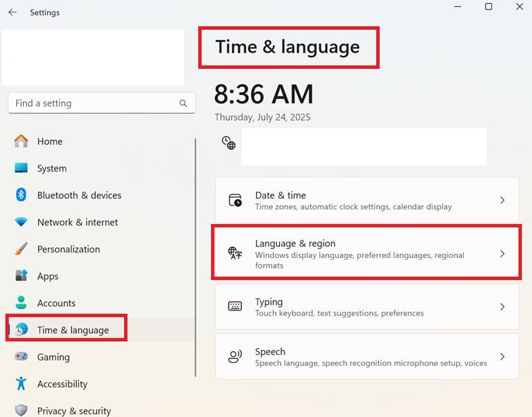Click the Time & language page heading
Image resolution: width=532 pixels, height=417 pixels.
(287, 47)
